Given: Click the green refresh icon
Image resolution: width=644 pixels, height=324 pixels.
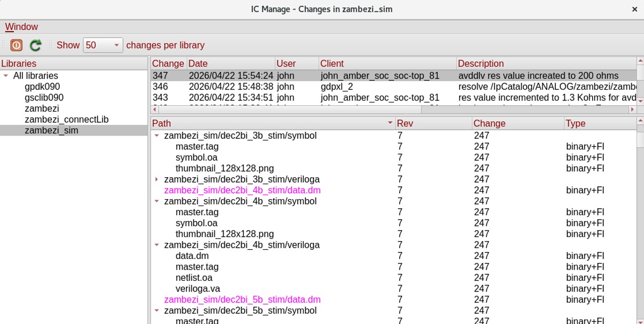Looking at the screenshot, I should pos(35,45).
